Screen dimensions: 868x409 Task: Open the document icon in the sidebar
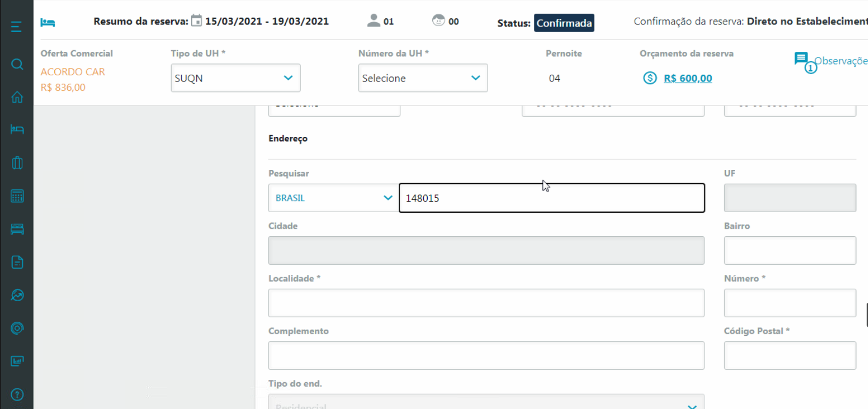click(x=17, y=262)
